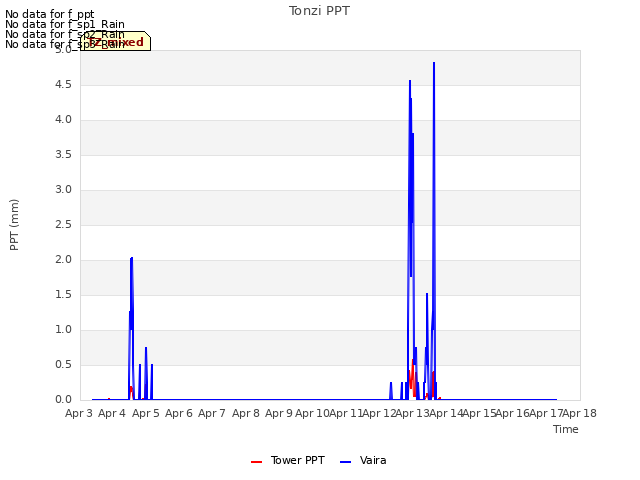640x480 pixels.
Task: Click the Apr 3 x-axis date label
Action: pos(79,413)
